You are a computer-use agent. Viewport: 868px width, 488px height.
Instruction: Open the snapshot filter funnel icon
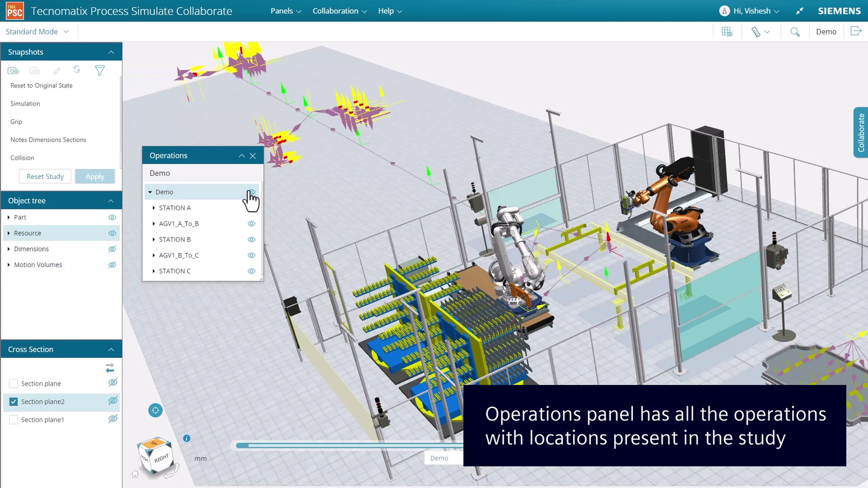click(x=99, y=70)
